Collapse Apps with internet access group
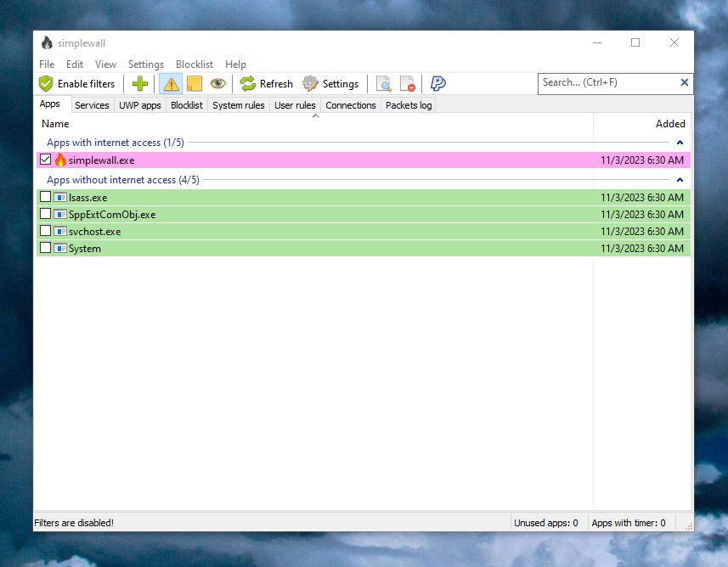The height and width of the screenshot is (567, 728). pos(680,143)
